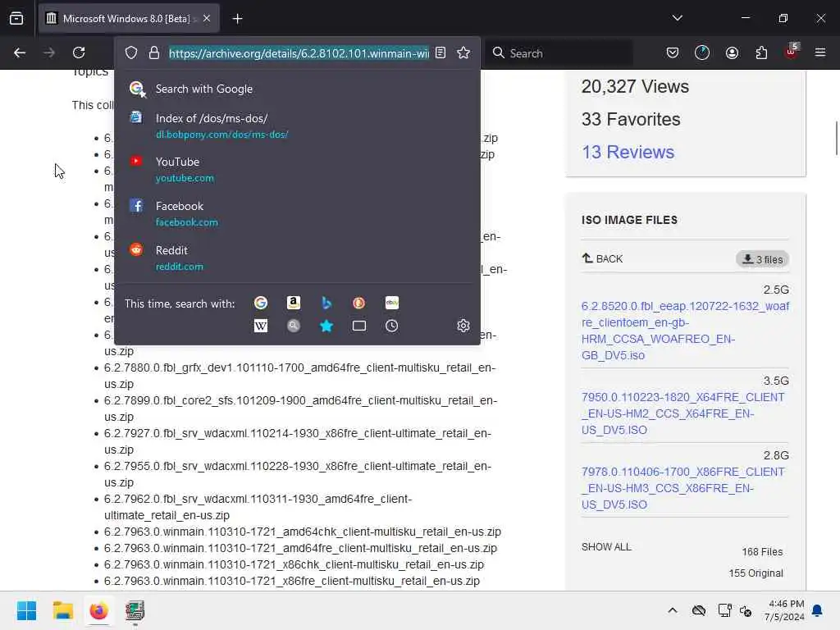Image resolution: width=840 pixels, height=630 pixels.
Task: Search with Google one-off engine icon
Action: tap(261, 304)
